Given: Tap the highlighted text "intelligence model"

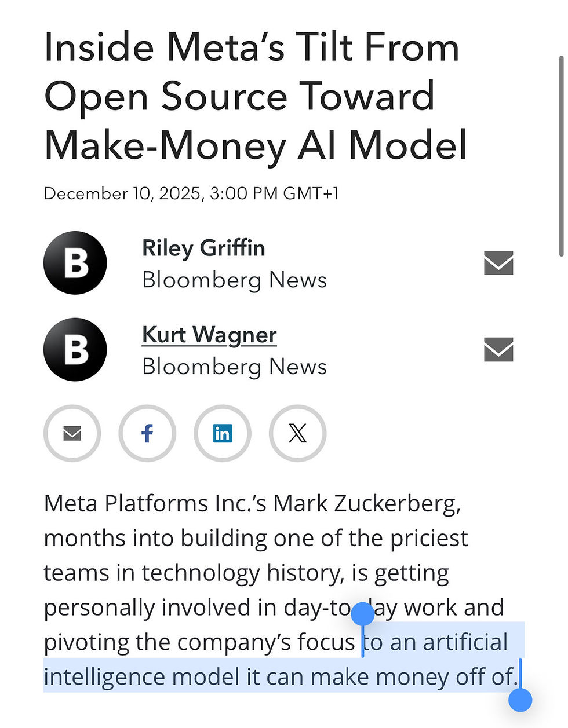Looking at the screenshot, I should (x=141, y=676).
